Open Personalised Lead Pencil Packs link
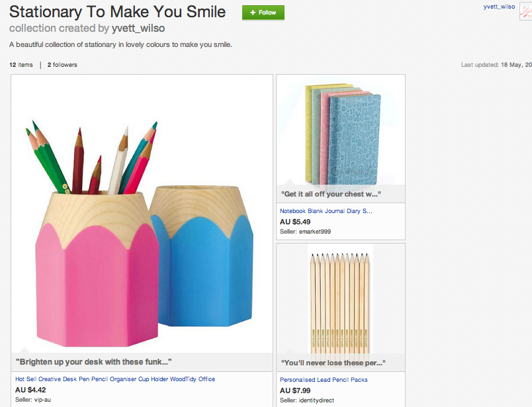The image size is (532, 407). [x=324, y=379]
